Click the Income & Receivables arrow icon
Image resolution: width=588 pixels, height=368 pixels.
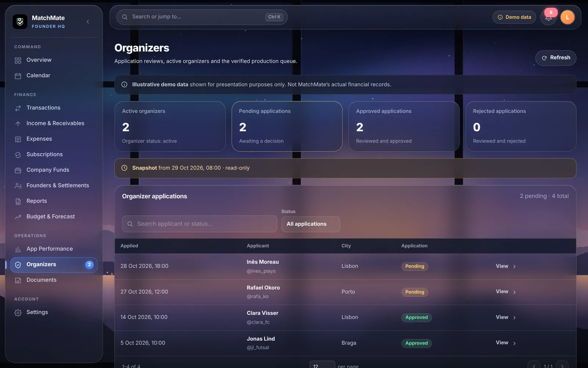18,124
